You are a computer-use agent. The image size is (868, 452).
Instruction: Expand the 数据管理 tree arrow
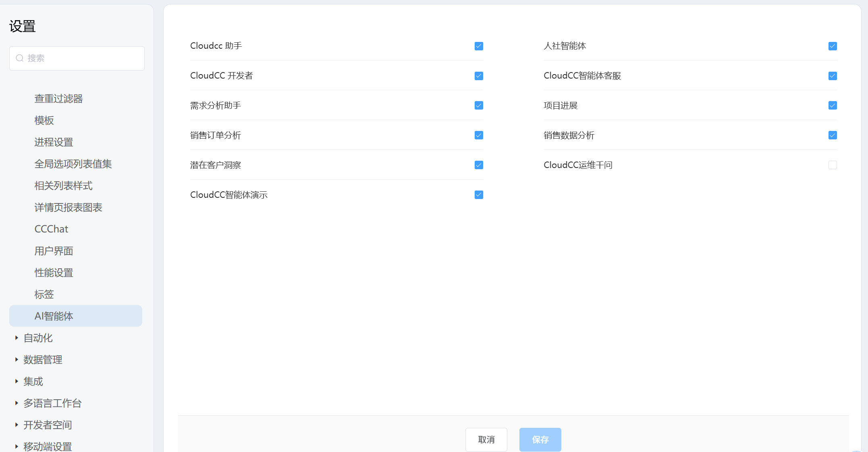tap(17, 360)
